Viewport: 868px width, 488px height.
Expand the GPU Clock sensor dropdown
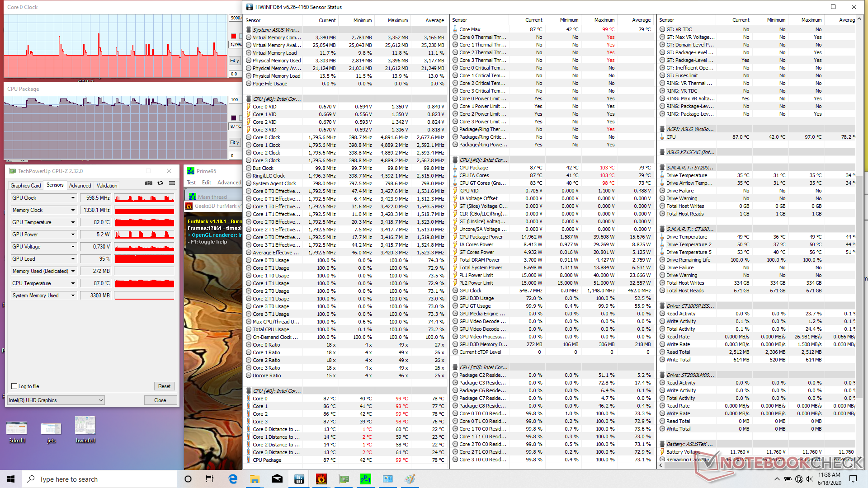[73, 198]
